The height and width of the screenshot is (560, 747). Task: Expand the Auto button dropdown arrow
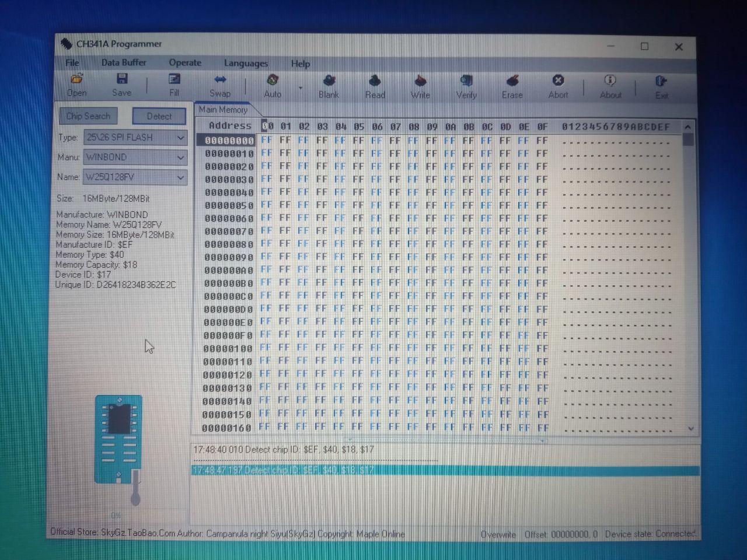pos(301,88)
